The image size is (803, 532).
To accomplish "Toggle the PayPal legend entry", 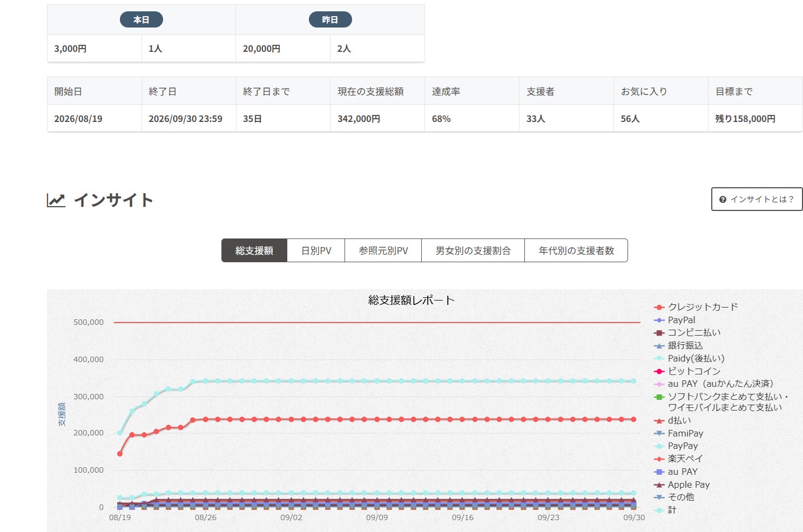I will tap(674, 320).
